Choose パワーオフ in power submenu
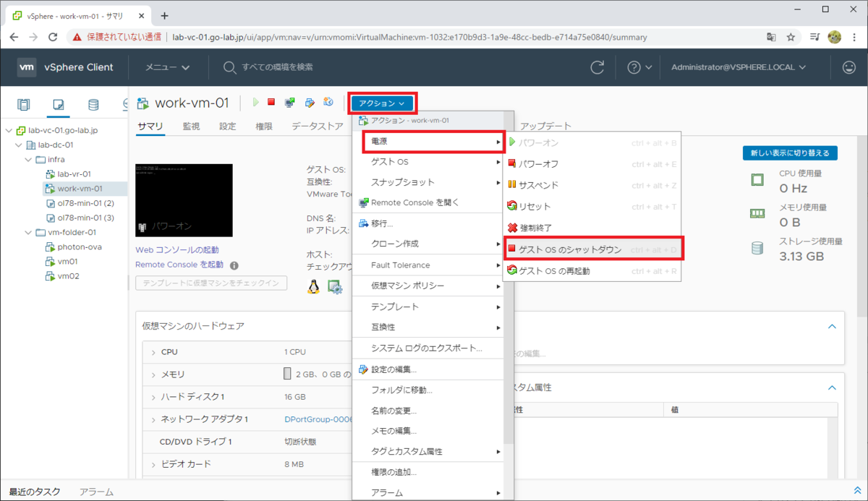Image resolution: width=868 pixels, height=501 pixels. pos(592,163)
